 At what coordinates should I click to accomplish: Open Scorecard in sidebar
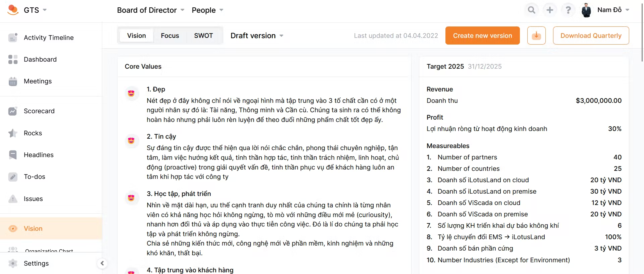click(x=39, y=111)
